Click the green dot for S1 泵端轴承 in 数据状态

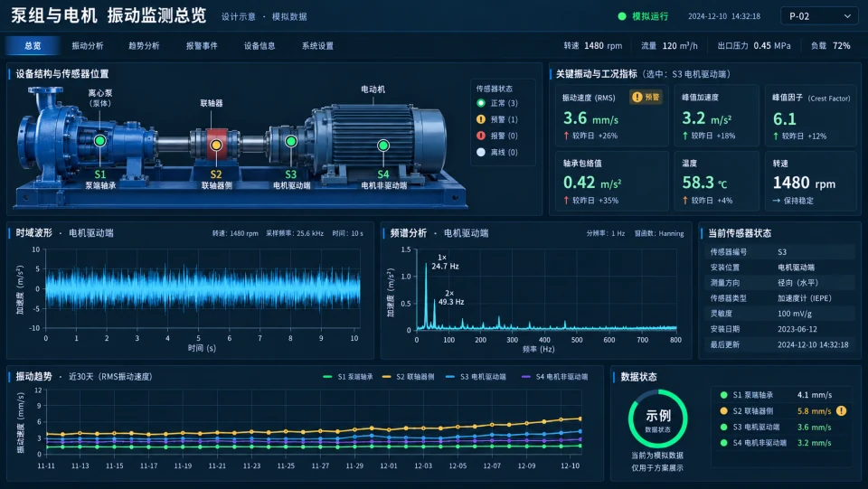[x=723, y=395]
